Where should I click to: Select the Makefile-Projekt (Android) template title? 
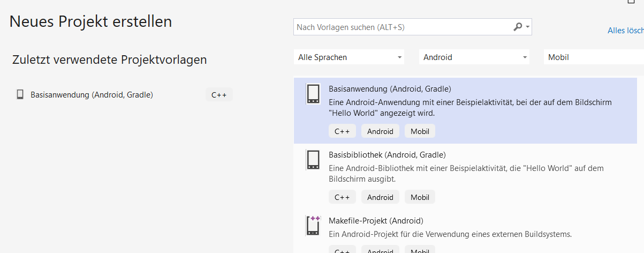[376, 220]
